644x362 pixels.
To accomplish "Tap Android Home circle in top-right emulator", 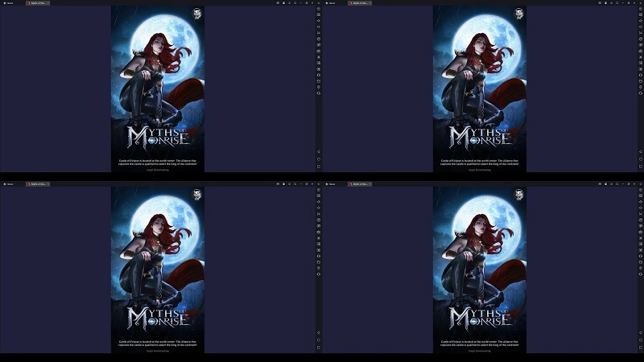I will coord(641,159).
